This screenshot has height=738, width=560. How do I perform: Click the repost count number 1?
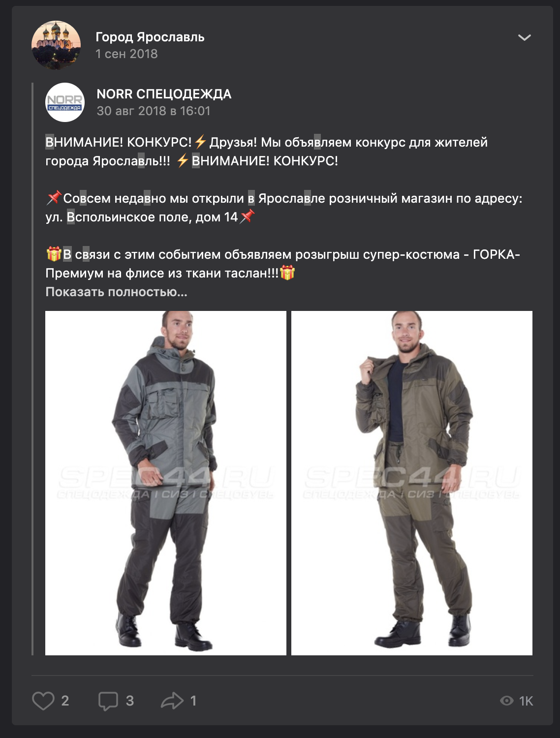click(193, 701)
